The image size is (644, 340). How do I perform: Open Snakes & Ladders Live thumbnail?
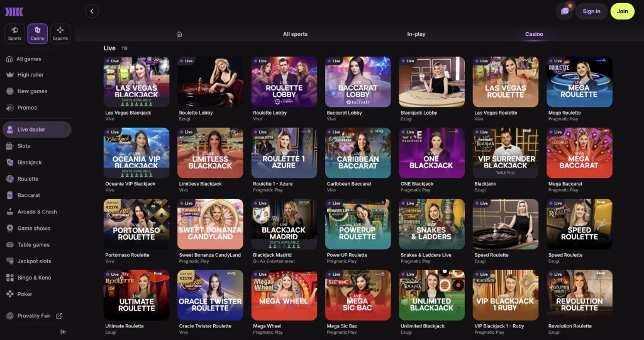pyautogui.click(x=431, y=224)
